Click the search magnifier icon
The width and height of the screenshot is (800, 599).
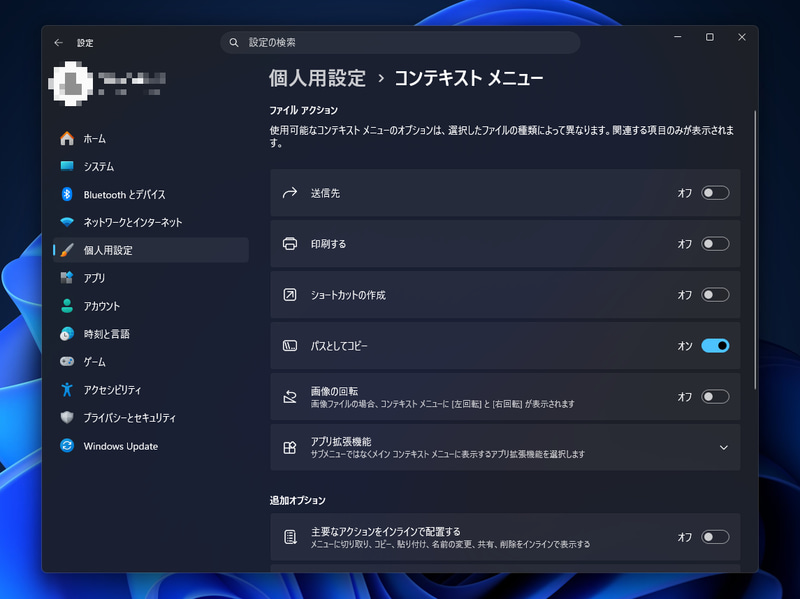(234, 42)
